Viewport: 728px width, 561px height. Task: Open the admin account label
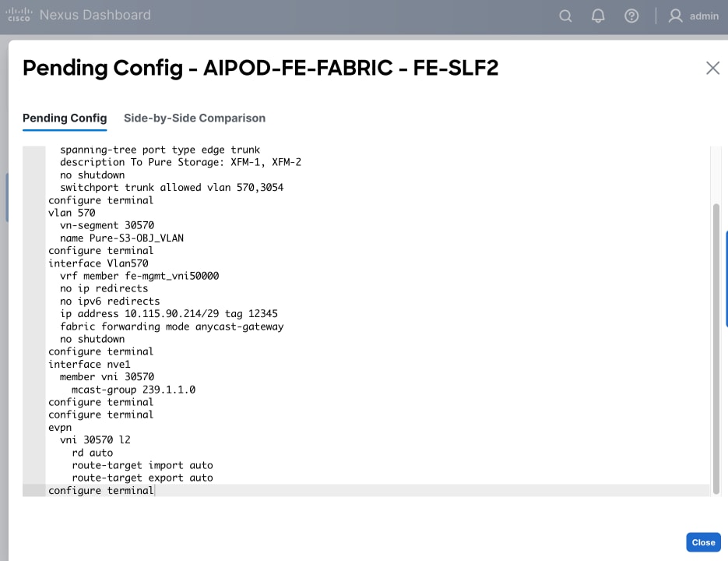click(704, 16)
